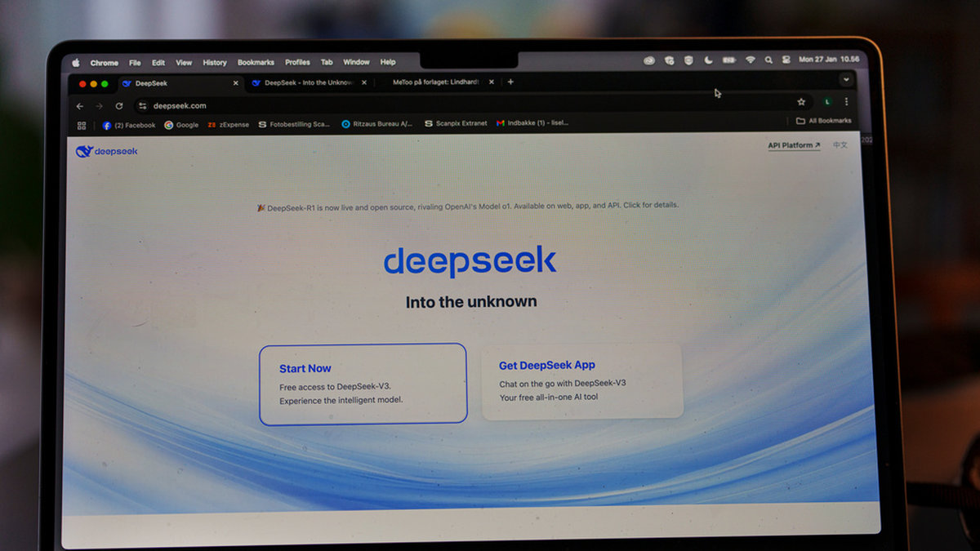Open the tab search dropdown chevron
The image size is (980, 551).
point(846,79)
